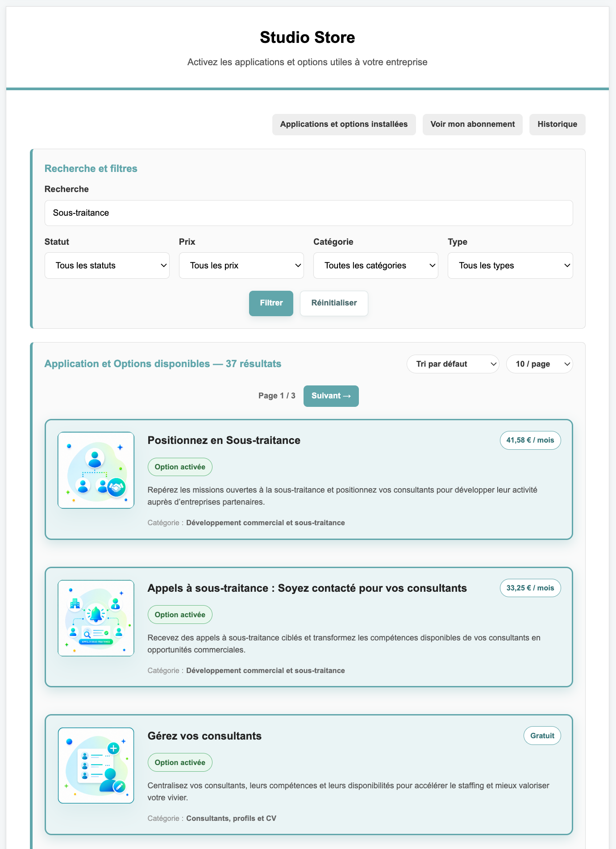Reset filters with Réinitialiser
This screenshot has width=616, height=849.
[x=334, y=303]
